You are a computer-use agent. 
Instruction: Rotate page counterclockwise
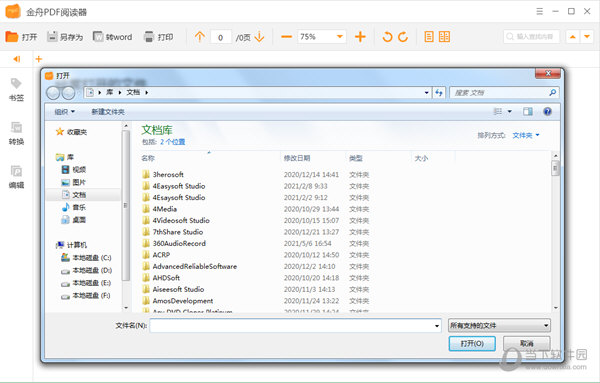coord(387,37)
